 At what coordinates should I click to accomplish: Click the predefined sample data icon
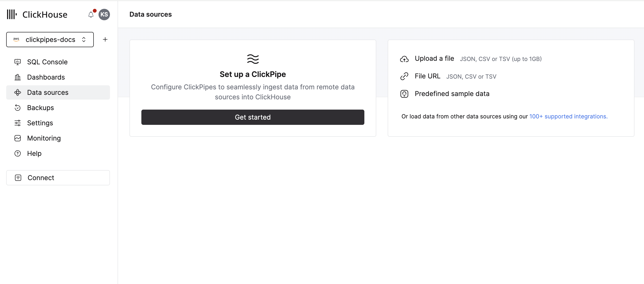(404, 94)
